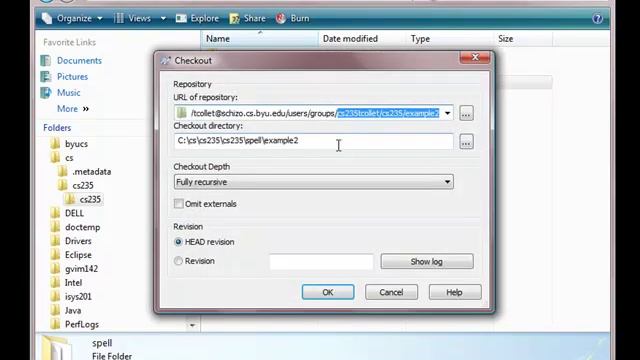Open Music favorite link

(69, 93)
